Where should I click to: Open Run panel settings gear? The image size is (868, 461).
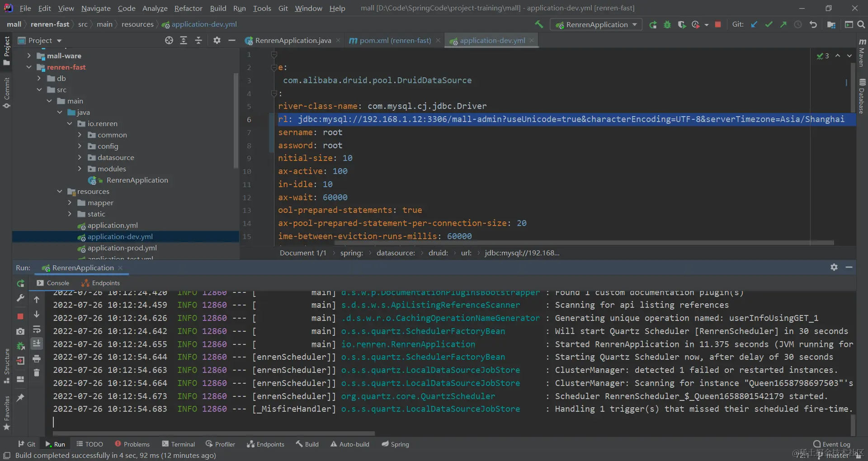[834, 267]
